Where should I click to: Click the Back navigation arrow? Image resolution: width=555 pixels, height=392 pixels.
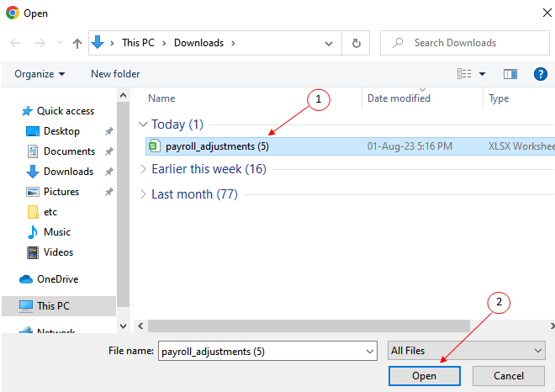pyautogui.click(x=16, y=43)
